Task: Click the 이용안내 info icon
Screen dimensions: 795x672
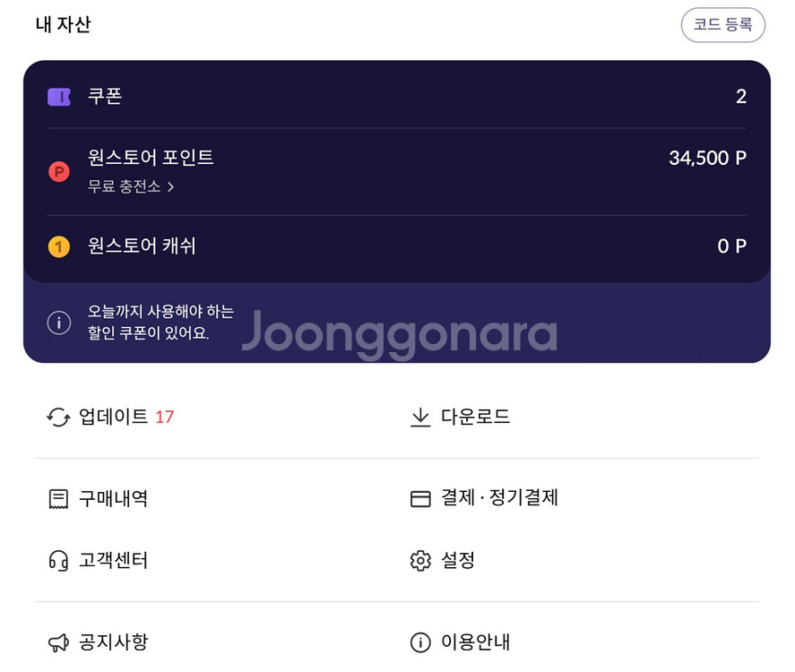Action: [419, 642]
